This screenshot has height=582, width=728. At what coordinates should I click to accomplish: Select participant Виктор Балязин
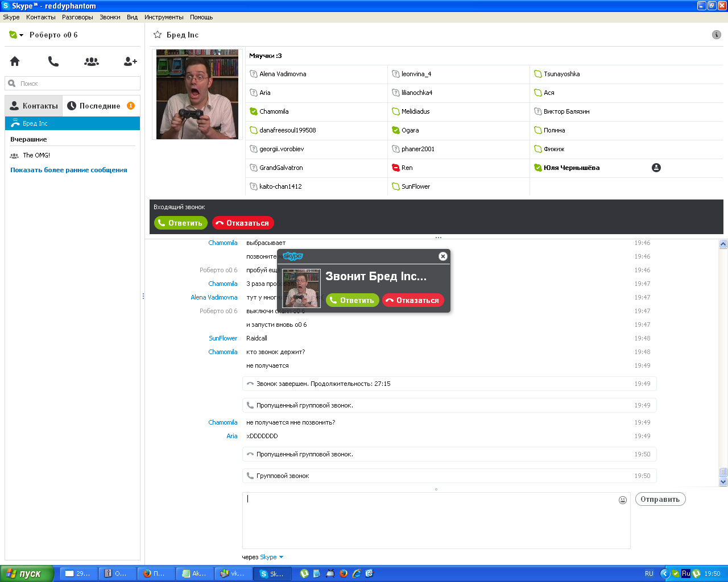pos(566,111)
